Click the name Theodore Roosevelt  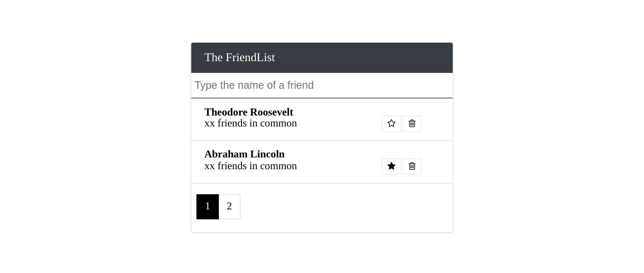click(249, 112)
